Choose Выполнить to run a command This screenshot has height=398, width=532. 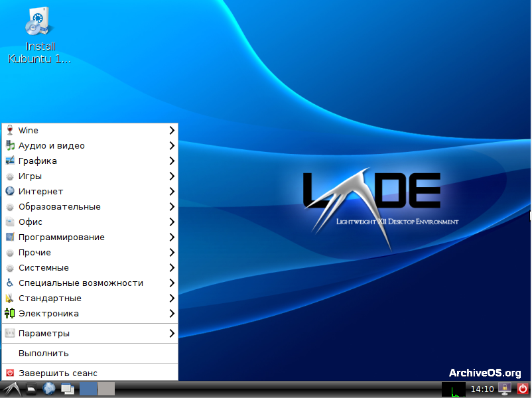point(90,353)
